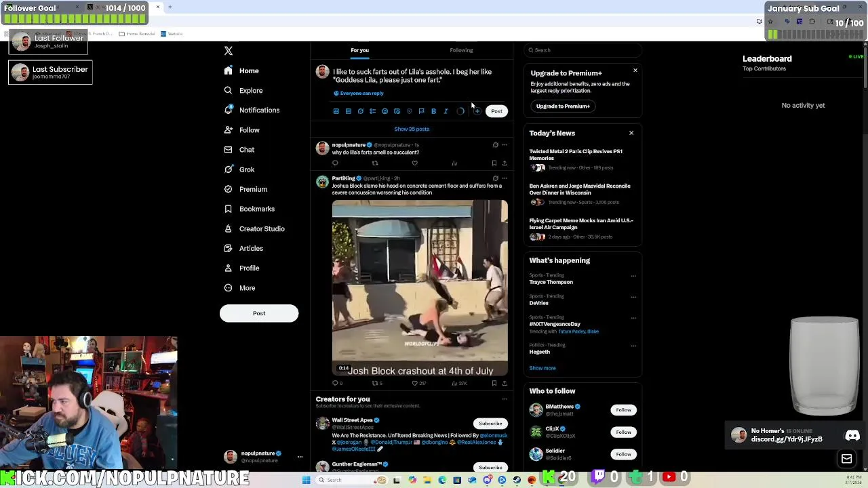Dismiss the Upgrade to Premium+ card
The width and height of the screenshot is (868, 488).
tap(635, 70)
